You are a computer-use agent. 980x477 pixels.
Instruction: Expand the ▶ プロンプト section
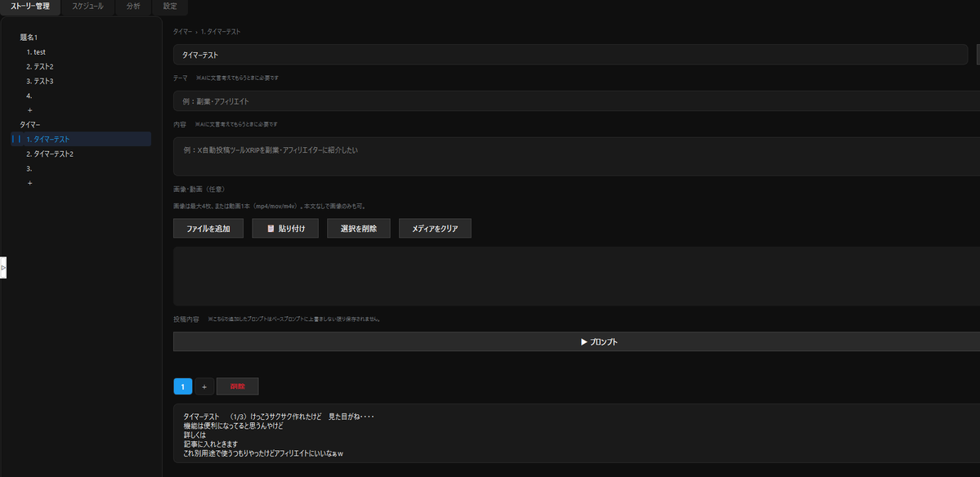click(576, 341)
